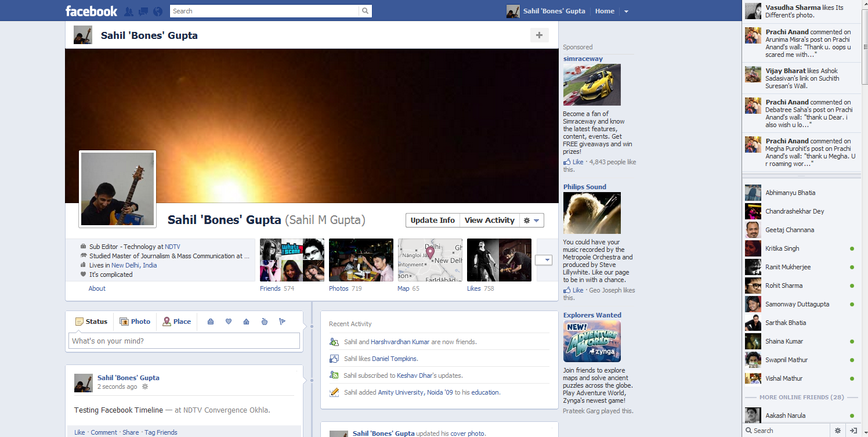
Task: Click the subscribed icon beside Keshav Dhar activity
Action: [x=334, y=375]
